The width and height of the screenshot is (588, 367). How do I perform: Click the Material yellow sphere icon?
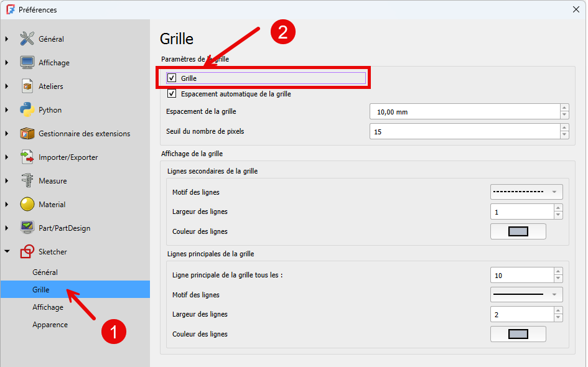pyautogui.click(x=27, y=204)
